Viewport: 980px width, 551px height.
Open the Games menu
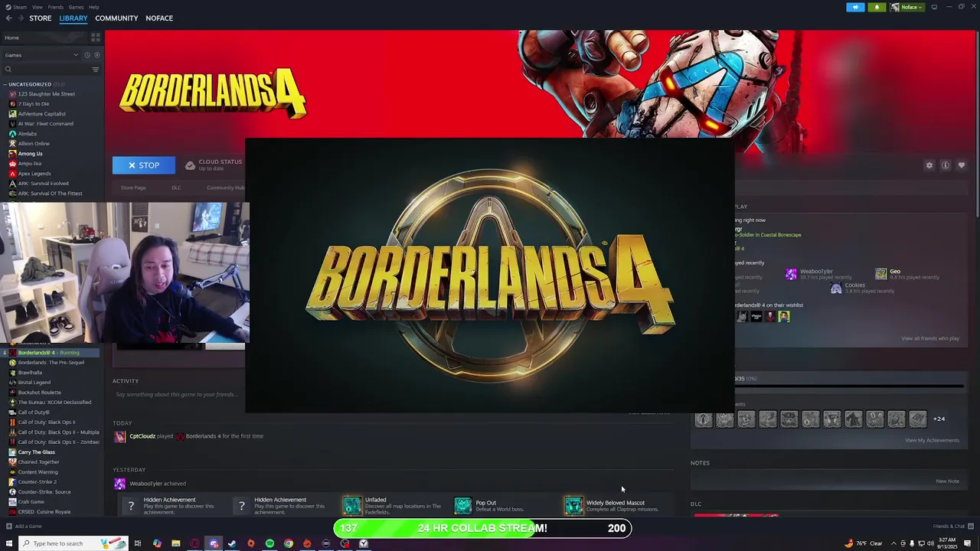pos(76,7)
